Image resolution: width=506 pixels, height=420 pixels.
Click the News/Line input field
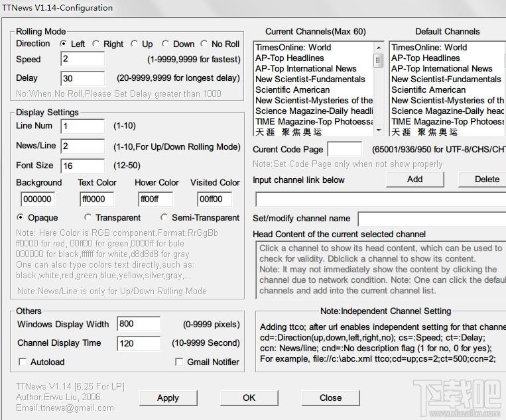tap(83, 146)
